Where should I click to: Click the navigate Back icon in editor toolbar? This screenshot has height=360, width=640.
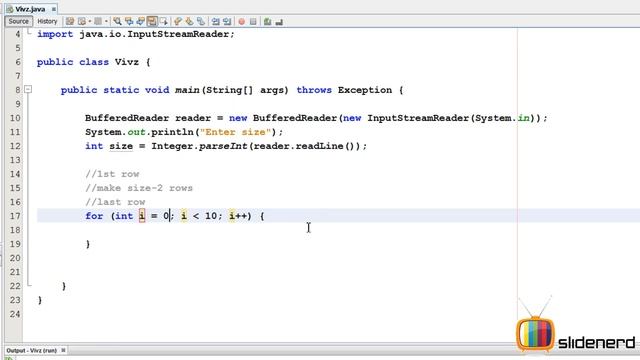coord(82,21)
